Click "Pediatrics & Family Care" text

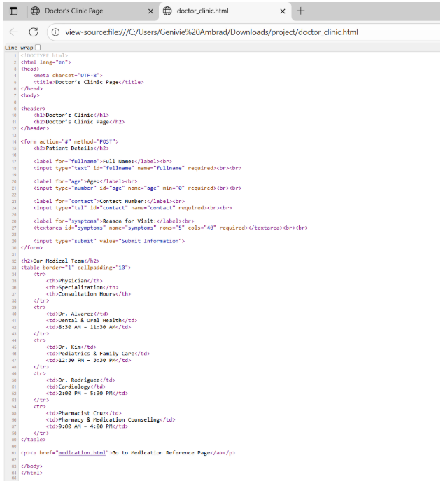97,354
